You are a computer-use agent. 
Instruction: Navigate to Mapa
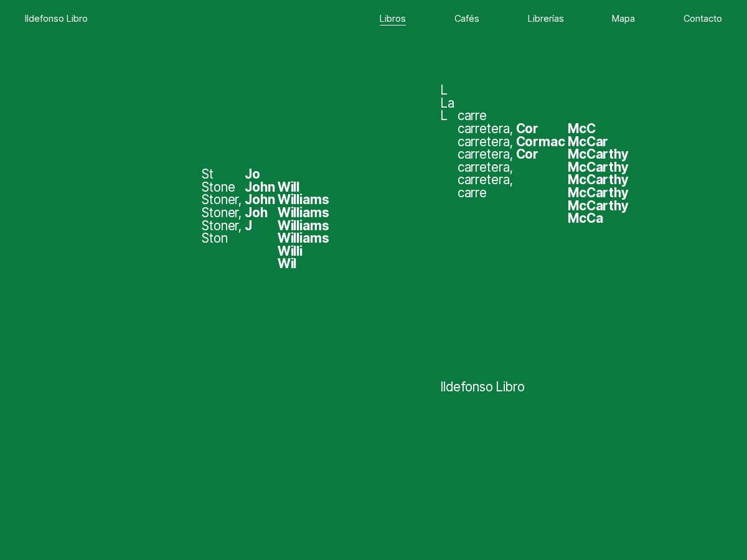(623, 19)
